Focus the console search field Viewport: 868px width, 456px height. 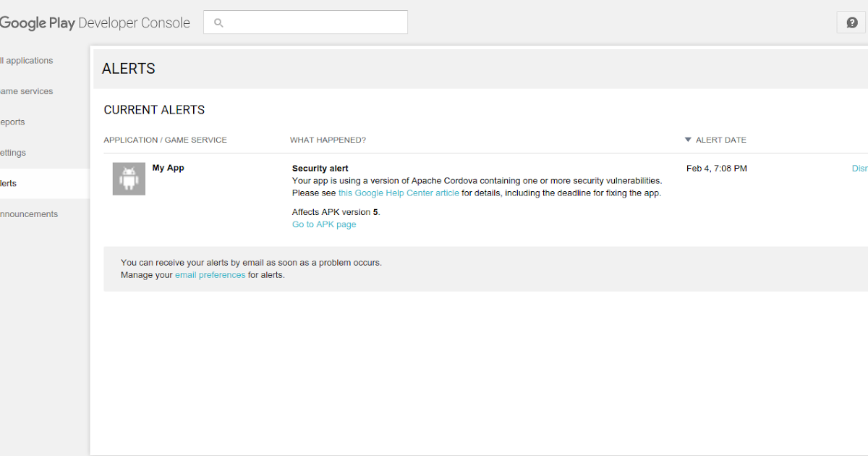tap(305, 22)
